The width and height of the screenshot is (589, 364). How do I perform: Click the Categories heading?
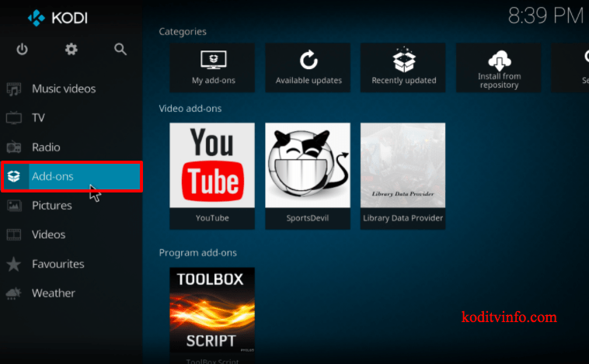tap(183, 32)
